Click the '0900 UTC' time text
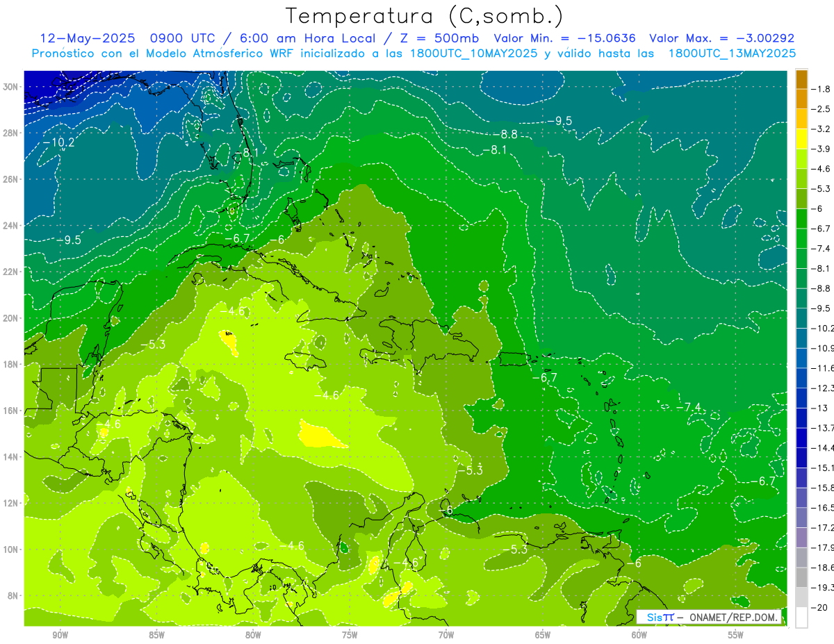This screenshot has width=834, height=644. [183, 38]
